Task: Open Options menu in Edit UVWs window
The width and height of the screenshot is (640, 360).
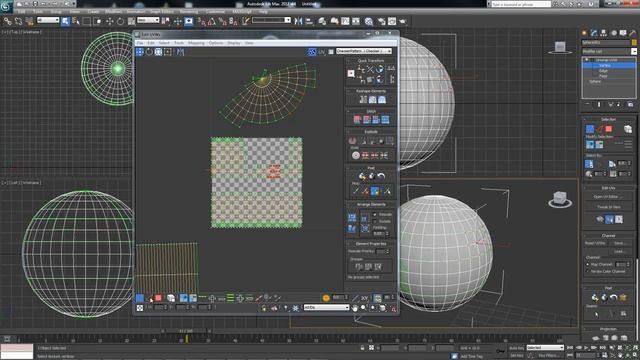Action: 216,43
